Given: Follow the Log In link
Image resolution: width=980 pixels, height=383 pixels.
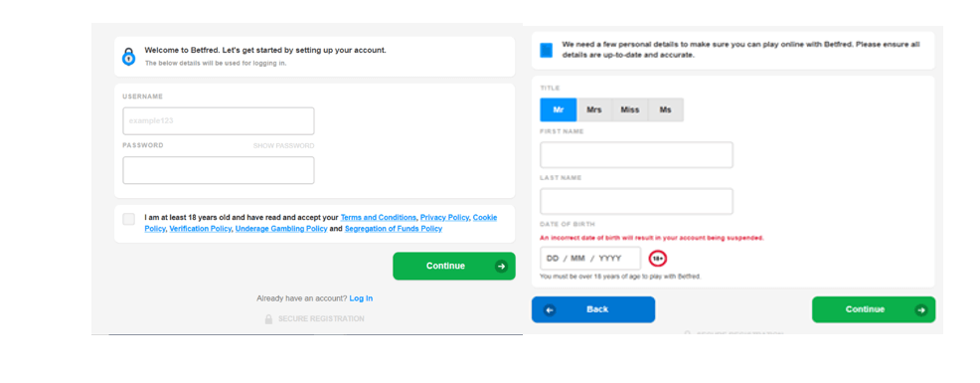Looking at the screenshot, I should pos(361,298).
